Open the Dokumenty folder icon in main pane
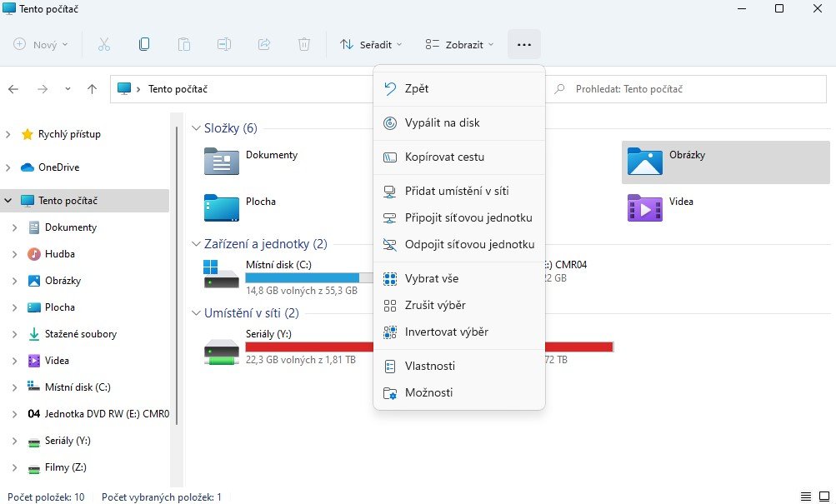The image size is (836, 504). (x=221, y=162)
